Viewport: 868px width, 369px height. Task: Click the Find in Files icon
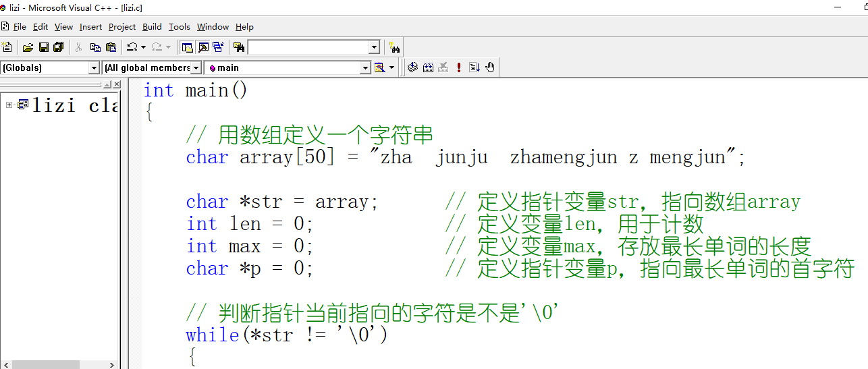click(x=239, y=47)
